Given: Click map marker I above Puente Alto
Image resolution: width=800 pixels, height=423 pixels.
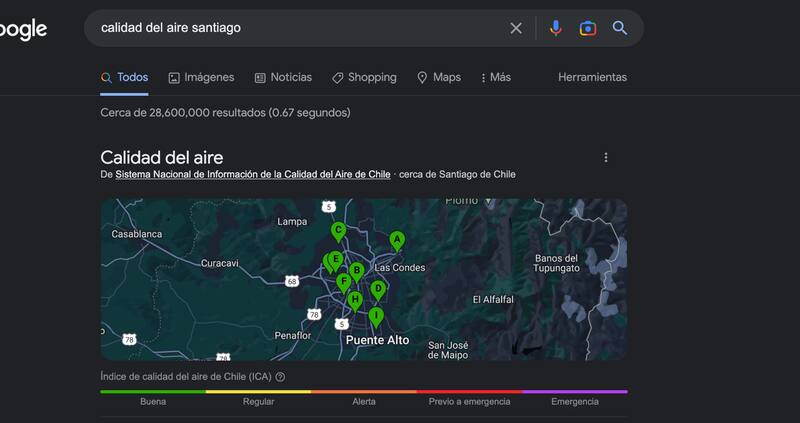Looking at the screenshot, I should (x=376, y=316).
